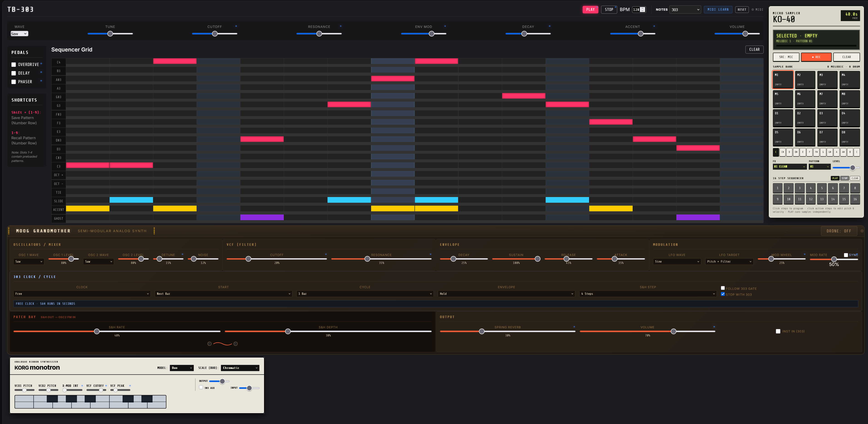The width and height of the screenshot is (868, 424).
Task: Open the OSC 2 WAVE dropdown
Action: [x=98, y=261]
